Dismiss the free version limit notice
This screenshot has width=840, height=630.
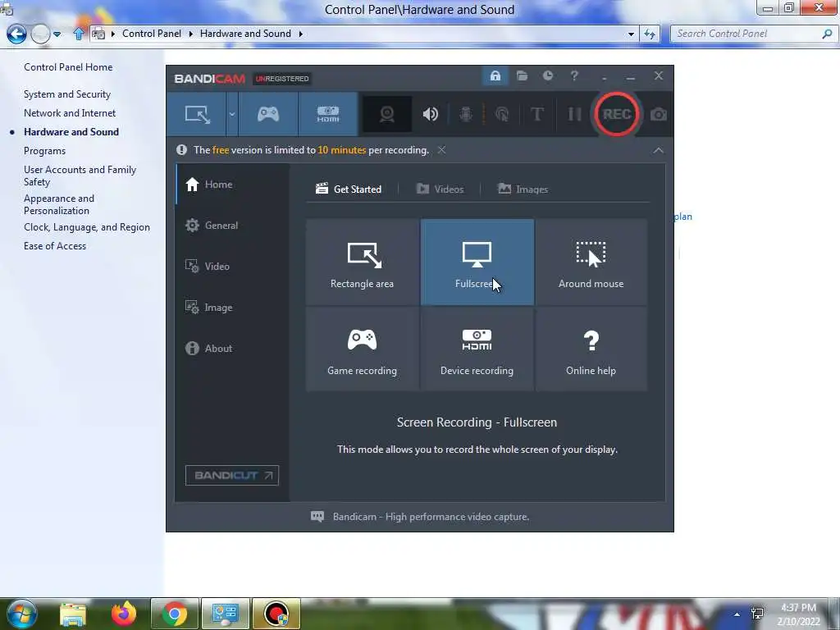click(441, 150)
